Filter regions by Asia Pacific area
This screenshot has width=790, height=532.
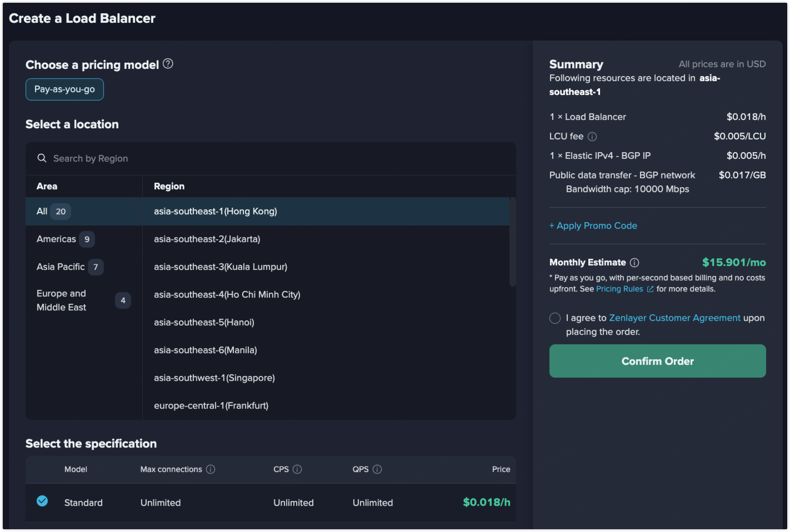[61, 267]
